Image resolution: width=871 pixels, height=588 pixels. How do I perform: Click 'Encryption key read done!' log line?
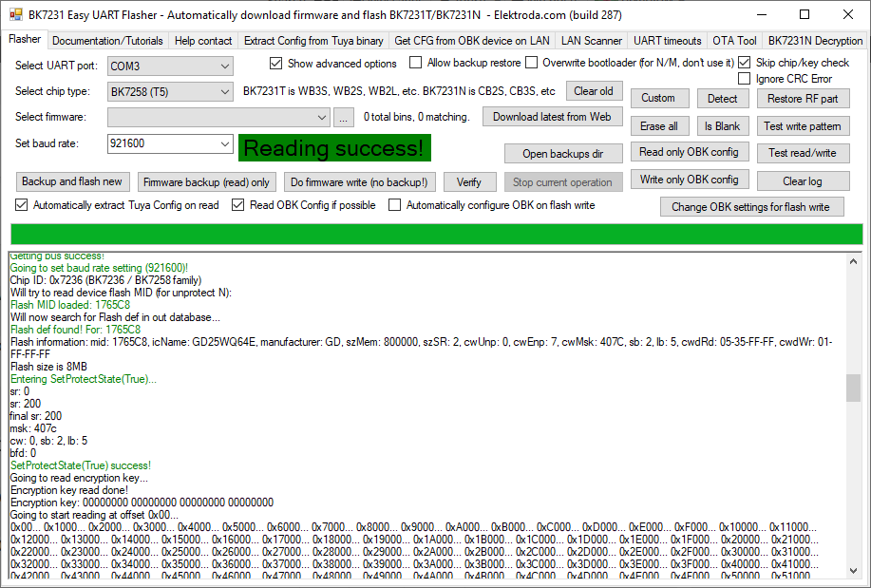69,490
